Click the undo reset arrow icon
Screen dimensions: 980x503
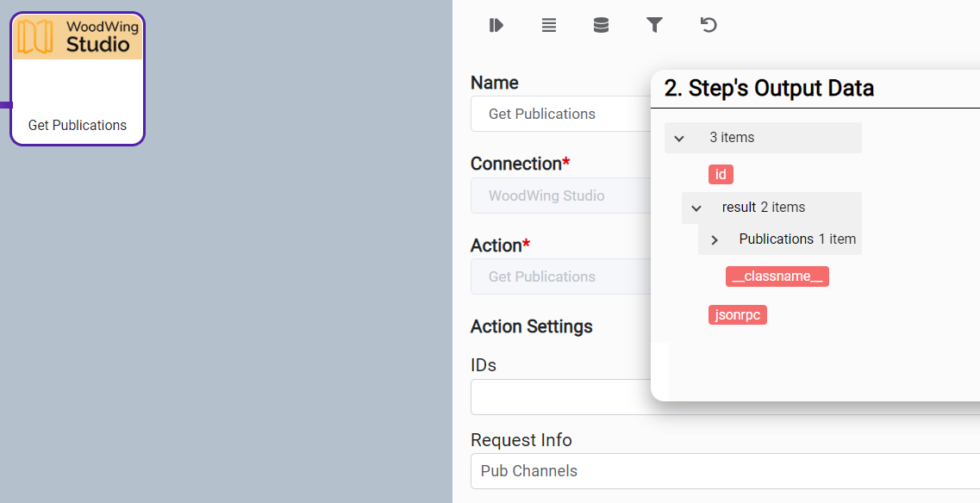tap(708, 26)
